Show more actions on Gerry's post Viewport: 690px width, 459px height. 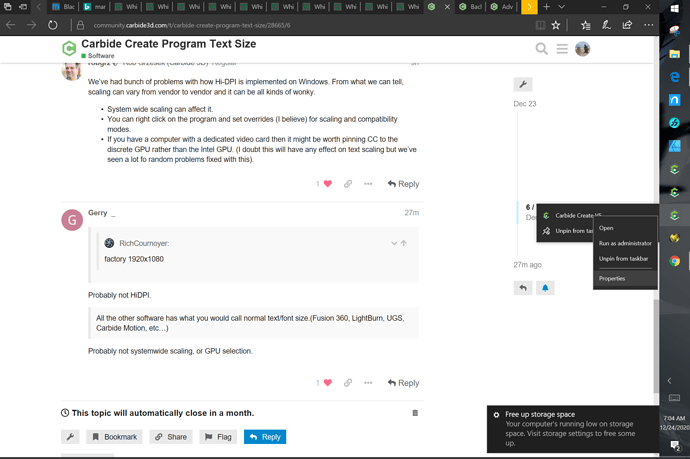tap(368, 382)
